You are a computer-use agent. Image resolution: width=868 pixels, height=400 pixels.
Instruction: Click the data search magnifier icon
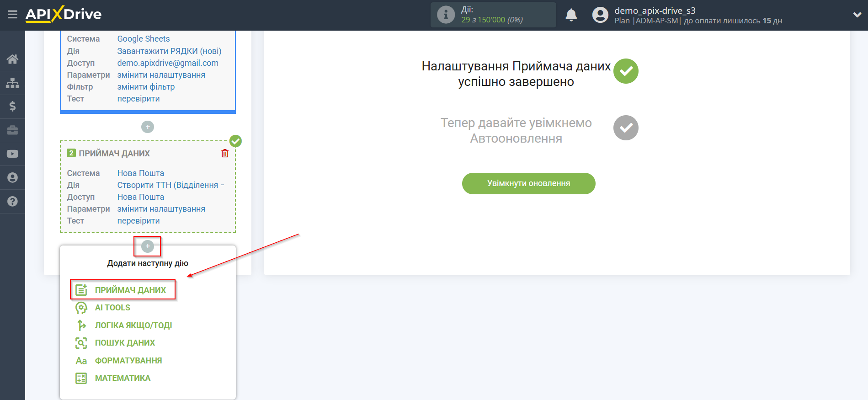81,343
